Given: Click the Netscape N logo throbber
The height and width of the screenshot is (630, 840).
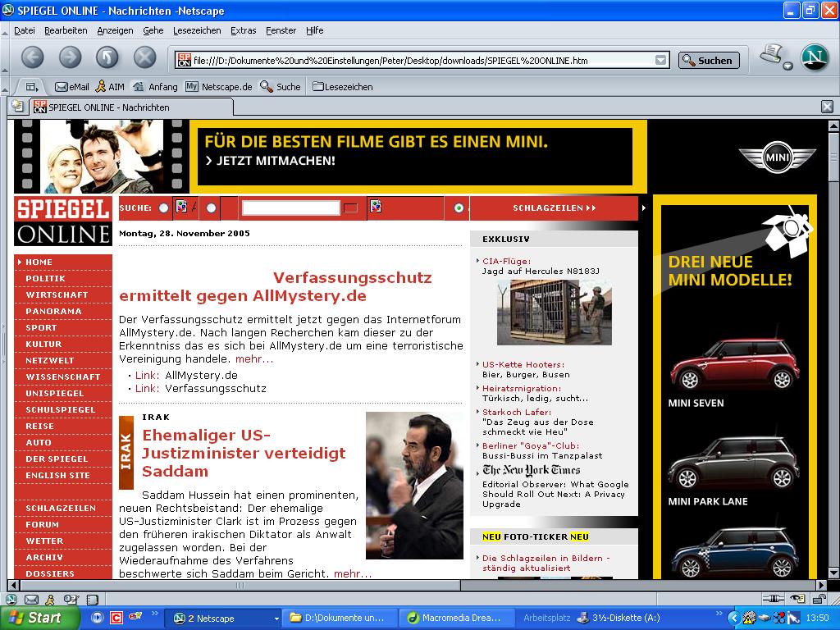Looking at the screenshot, I should coord(815,57).
